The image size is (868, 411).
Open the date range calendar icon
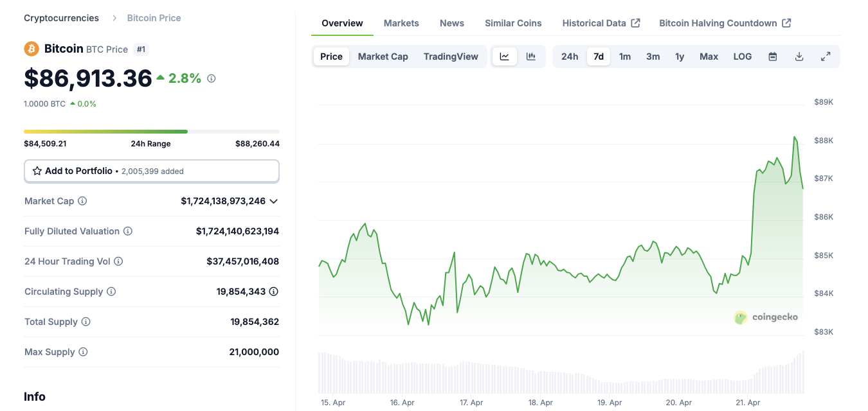[x=773, y=57]
